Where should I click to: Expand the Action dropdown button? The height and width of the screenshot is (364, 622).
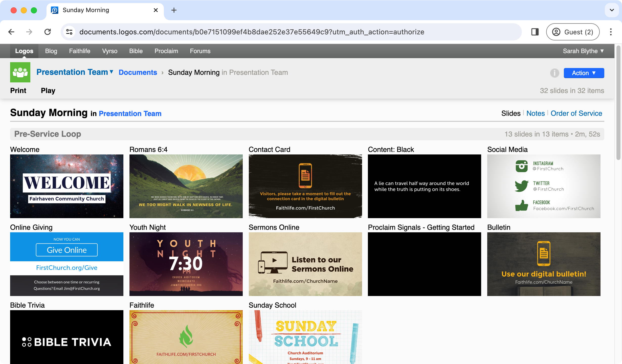(584, 73)
